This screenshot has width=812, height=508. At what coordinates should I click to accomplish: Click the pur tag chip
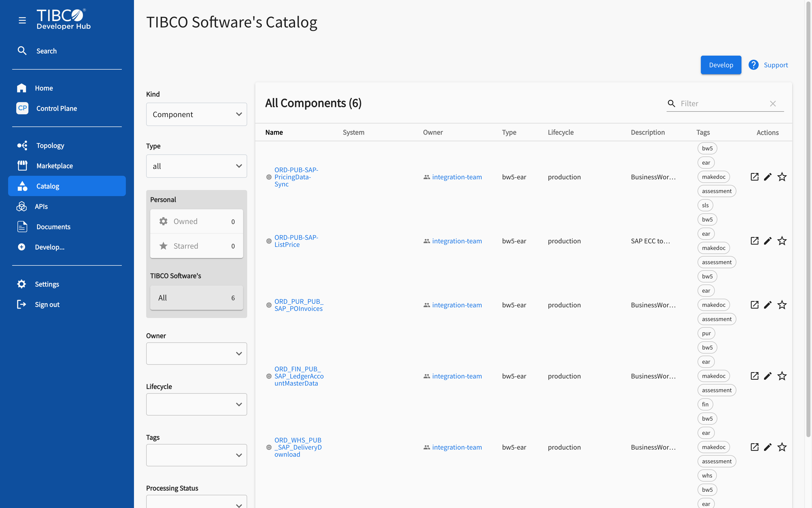pyautogui.click(x=706, y=333)
